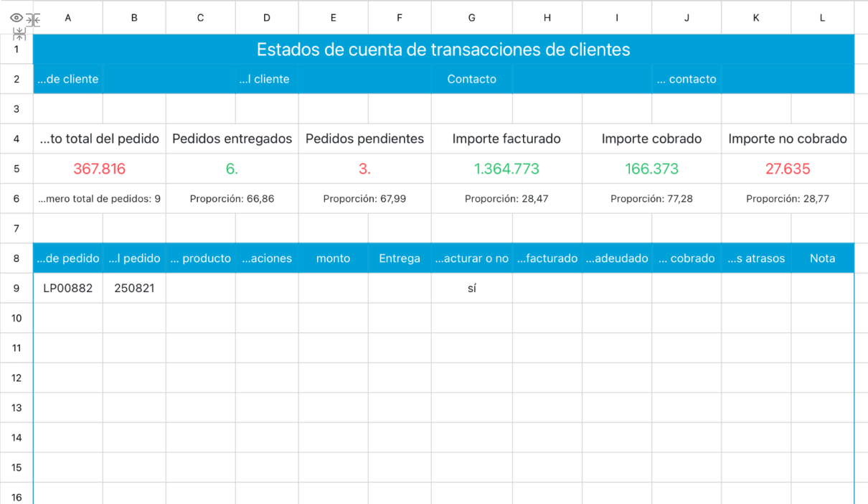Select row 12 header
The image size is (868, 504).
[x=16, y=378]
